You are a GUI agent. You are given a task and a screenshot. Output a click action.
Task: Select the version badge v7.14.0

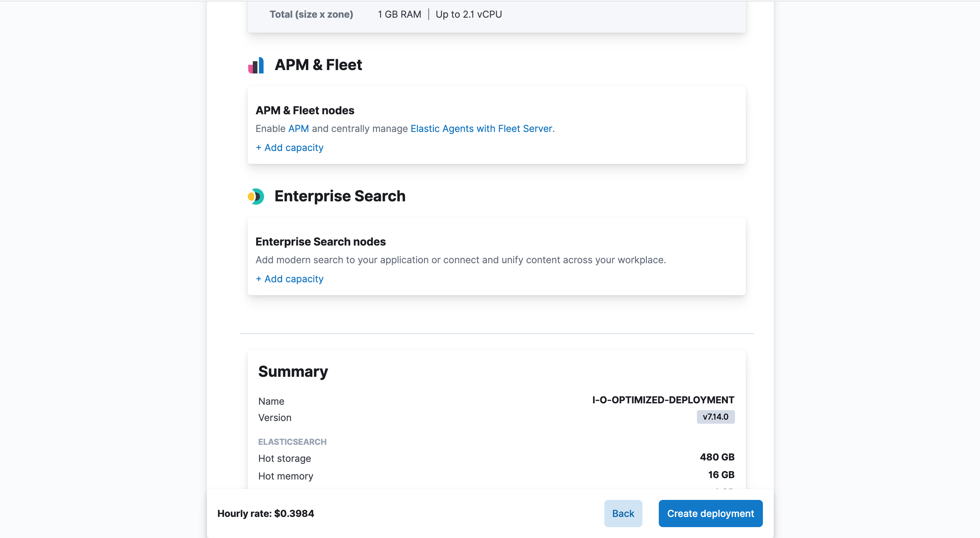[x=715, y=417]
